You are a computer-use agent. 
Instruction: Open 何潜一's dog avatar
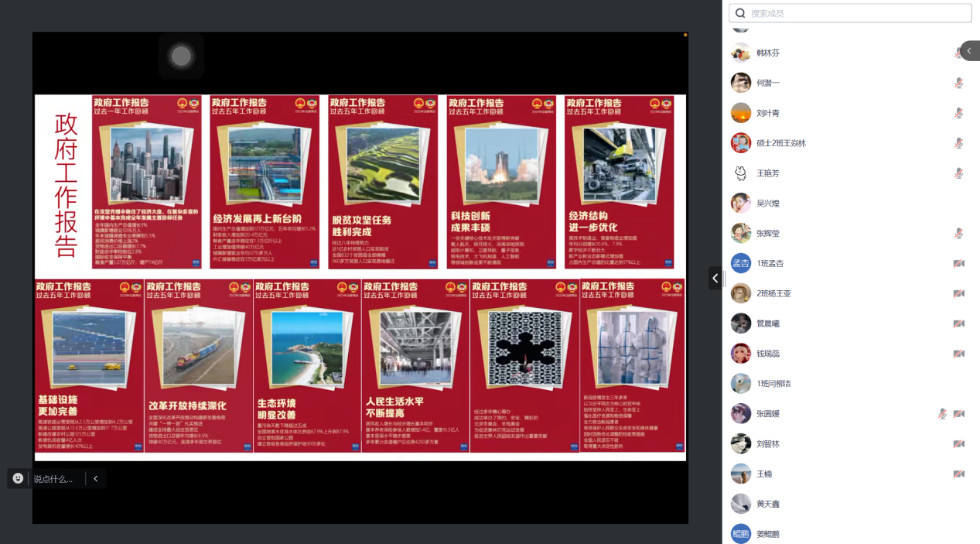pos(741,83)
